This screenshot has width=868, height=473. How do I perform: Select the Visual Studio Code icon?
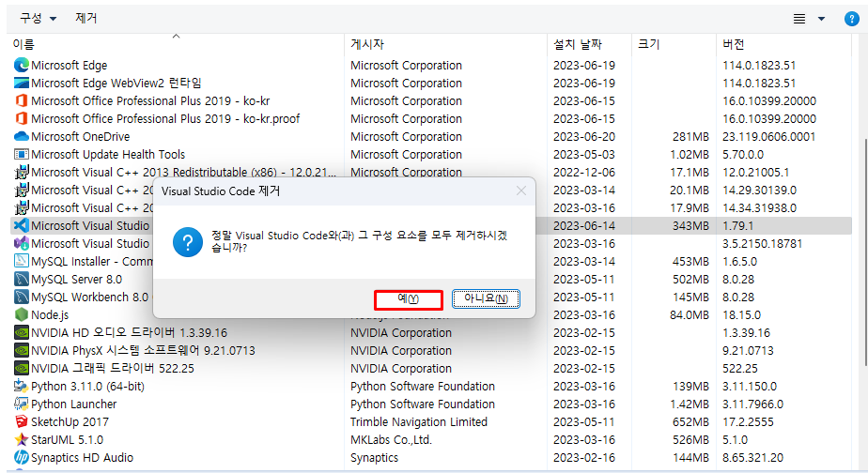click(21, 226)
